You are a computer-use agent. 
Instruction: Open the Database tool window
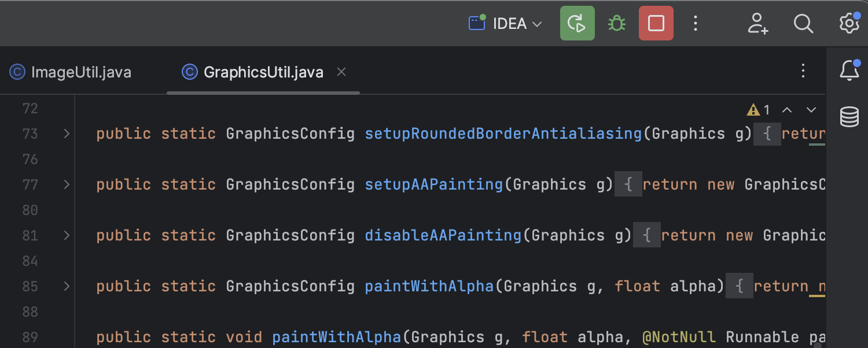[849, 117]
